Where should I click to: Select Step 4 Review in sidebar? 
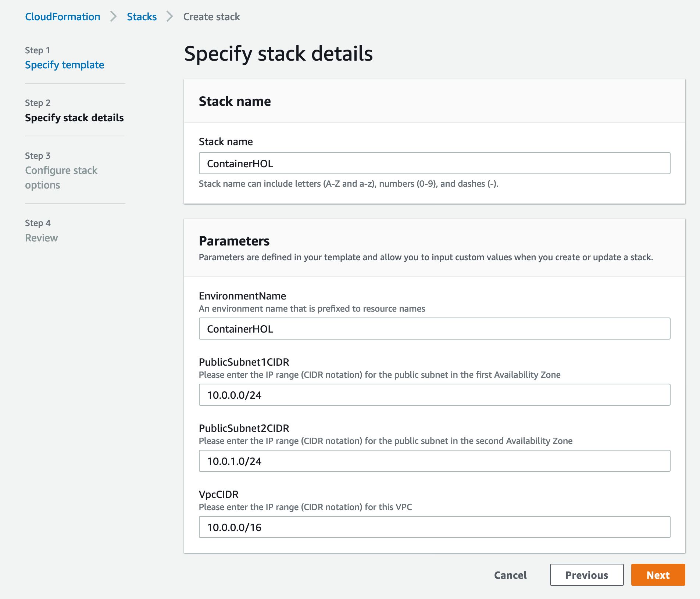[x=41, y=238]
